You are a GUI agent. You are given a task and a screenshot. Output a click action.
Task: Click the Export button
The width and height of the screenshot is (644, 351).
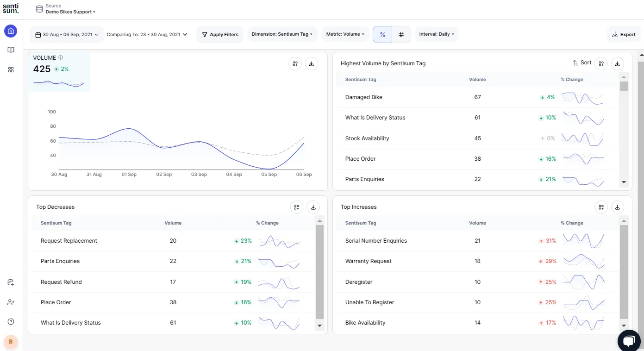(624, 34)
